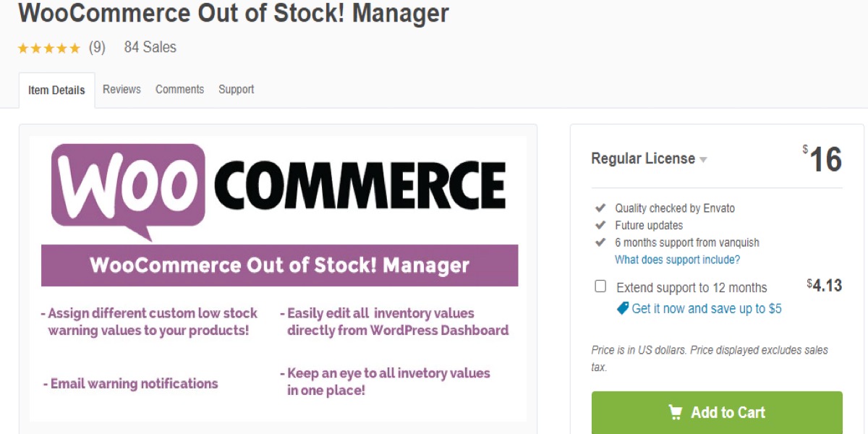Click the five-star rating icons
This screenshot has width=868, height=434.
(48, 48)
